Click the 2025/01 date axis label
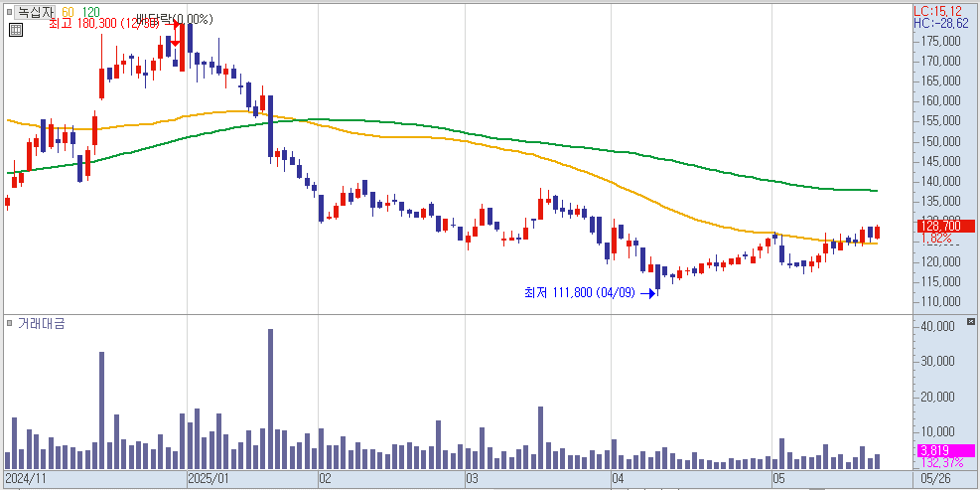The image size is (980, 490). tap(210, 479)
